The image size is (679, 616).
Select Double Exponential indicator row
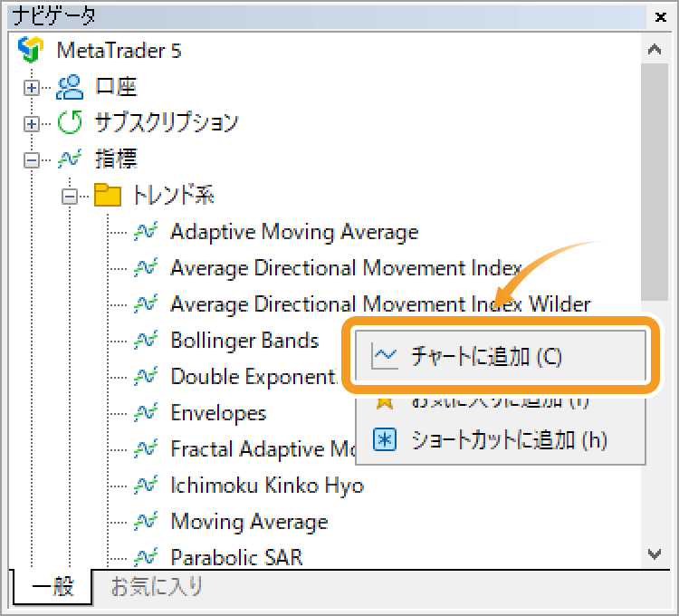pyautogui.click(x=254, y=377)
